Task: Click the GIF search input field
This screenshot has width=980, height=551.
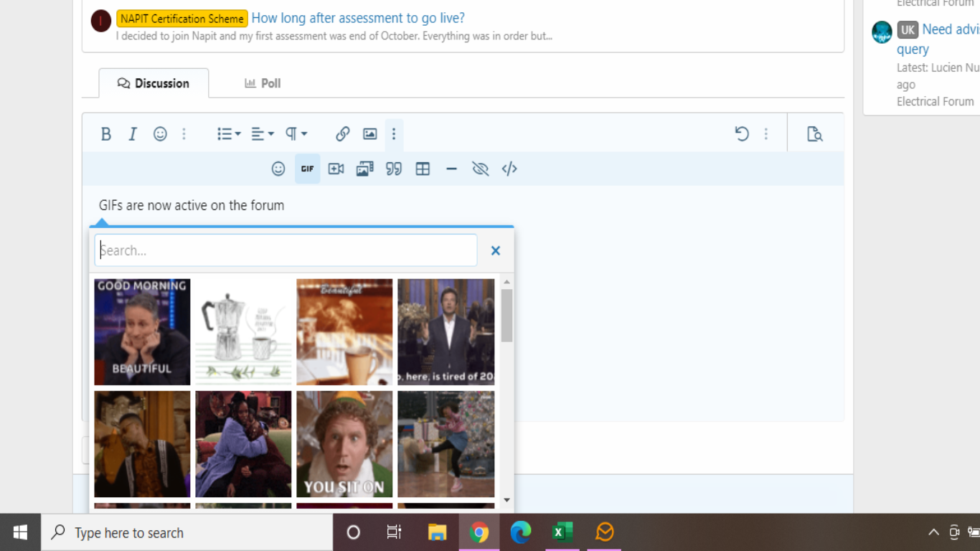Action: (286, 250)
